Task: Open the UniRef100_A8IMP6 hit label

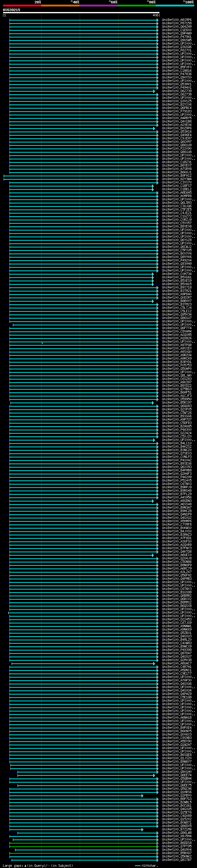Action: coord(176,20)
